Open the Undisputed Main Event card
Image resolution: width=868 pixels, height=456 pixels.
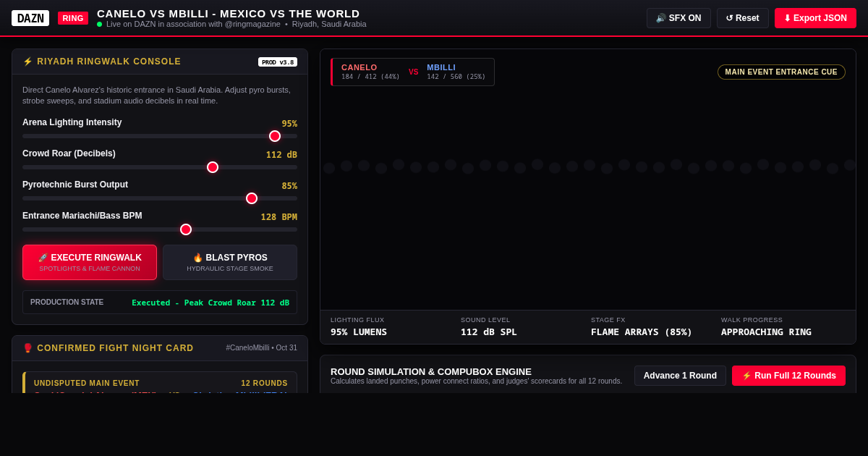(x=161, y=383)
